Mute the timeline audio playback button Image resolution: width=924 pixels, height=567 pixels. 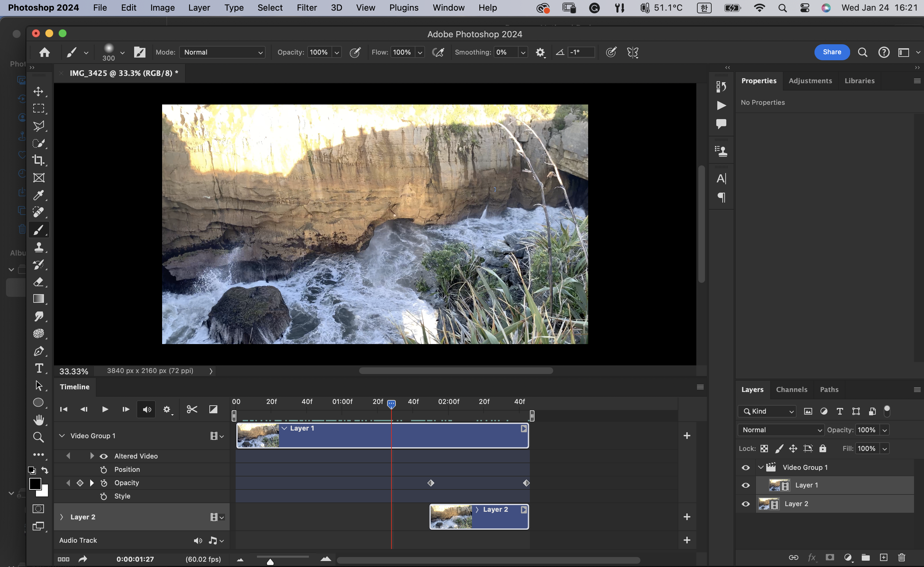[147, 410]
